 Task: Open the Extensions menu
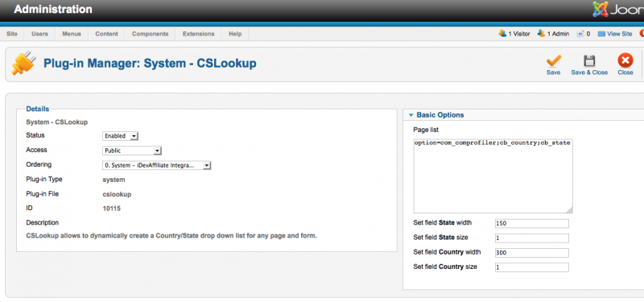tap(199, 34)
